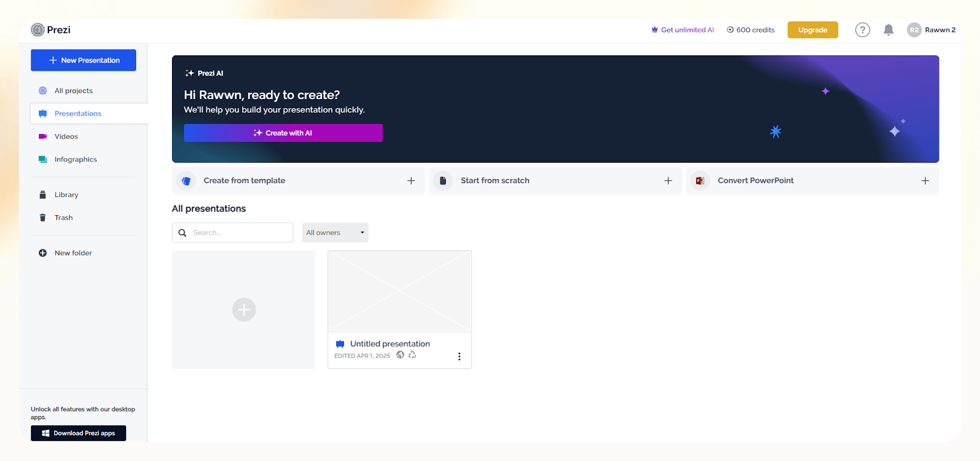Click the All projects sidebar icon
This screenshot has width=980, height=461.
tap(42, 91)
